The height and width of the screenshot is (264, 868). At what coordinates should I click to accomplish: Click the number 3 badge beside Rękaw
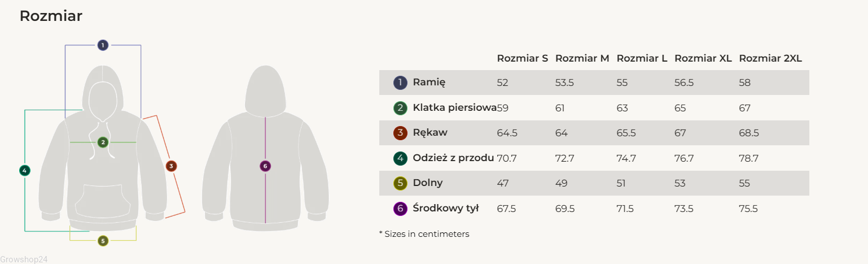[x=400, y=133]
